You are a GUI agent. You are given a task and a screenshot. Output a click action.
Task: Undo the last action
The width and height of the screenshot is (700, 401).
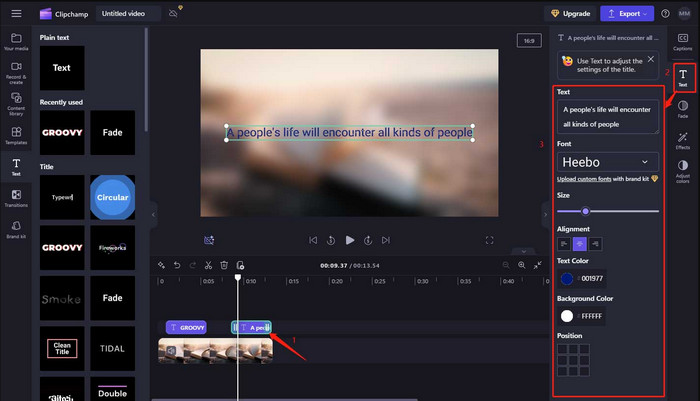click(x=177, y=265)
